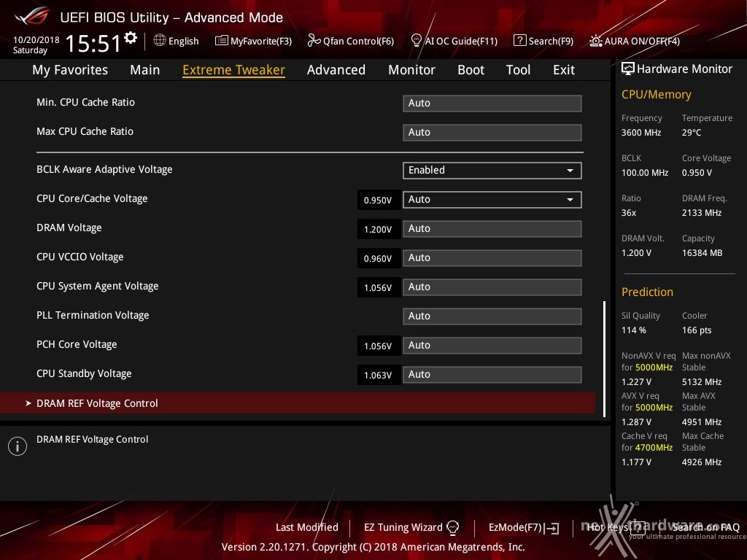Open MyFavorite(F3) text button
Screen dimensions: 747x560
point(261,42)
